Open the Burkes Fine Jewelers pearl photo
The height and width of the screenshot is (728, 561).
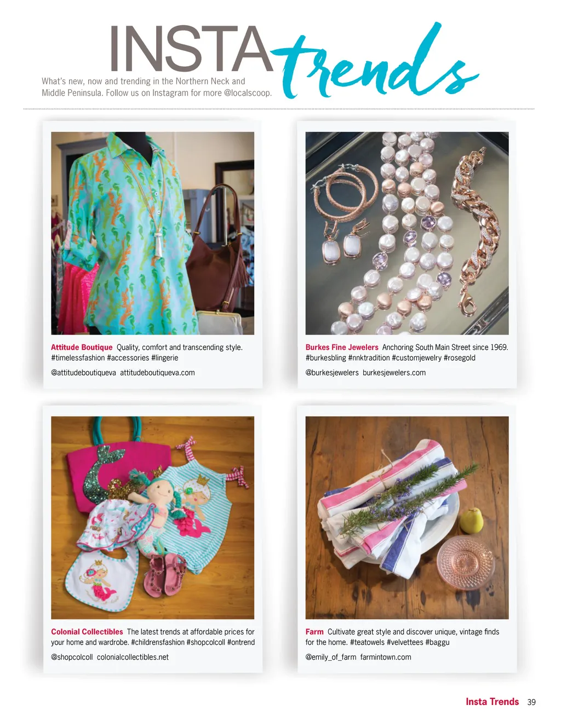[407, 233]
